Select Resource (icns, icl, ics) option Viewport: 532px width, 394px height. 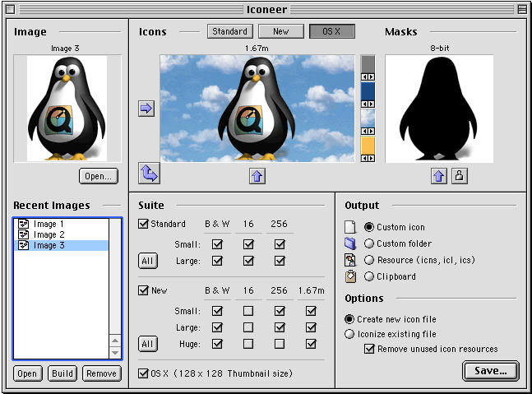(369, 260)
